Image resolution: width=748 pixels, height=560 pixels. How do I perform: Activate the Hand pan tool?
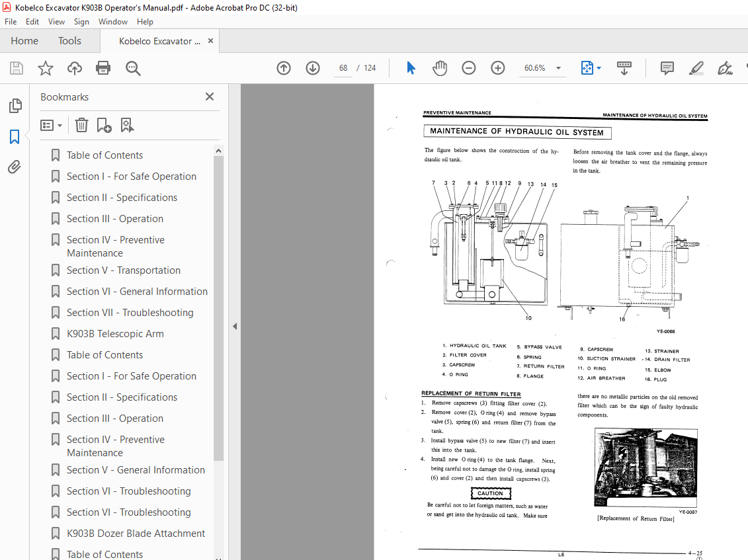coord(439,68)
